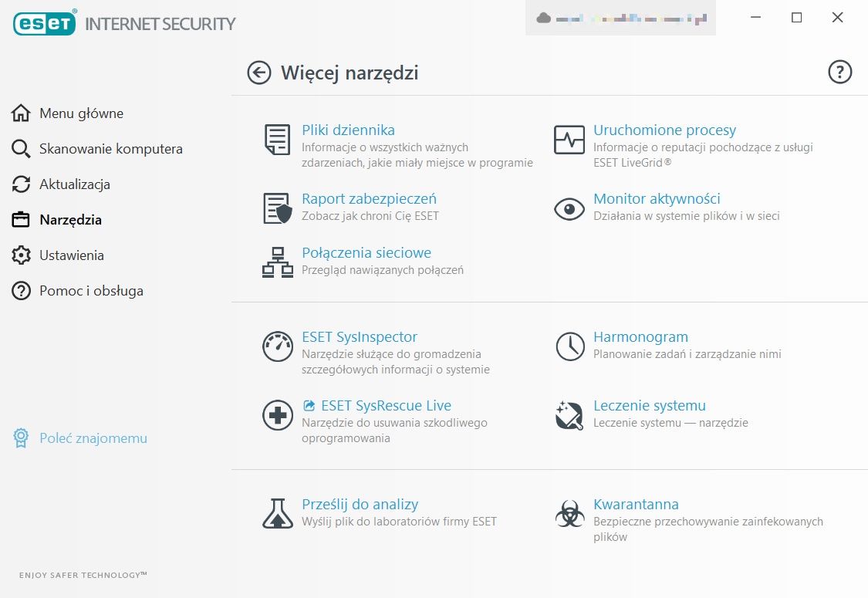The width and height of the screenshot is (868, 598).
Task: Click the Raport zabezpieczeń shield icon
Action: (x=277, y=208)
